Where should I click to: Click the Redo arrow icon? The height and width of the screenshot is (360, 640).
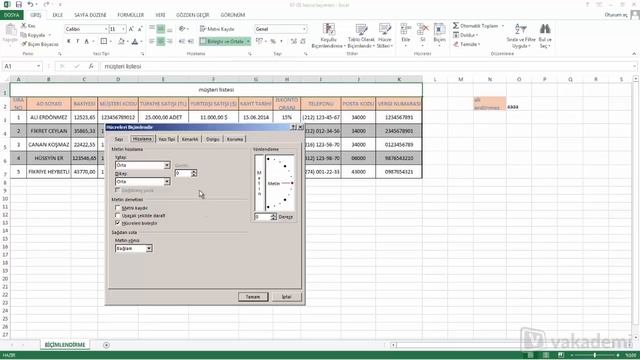pos(46,4)
